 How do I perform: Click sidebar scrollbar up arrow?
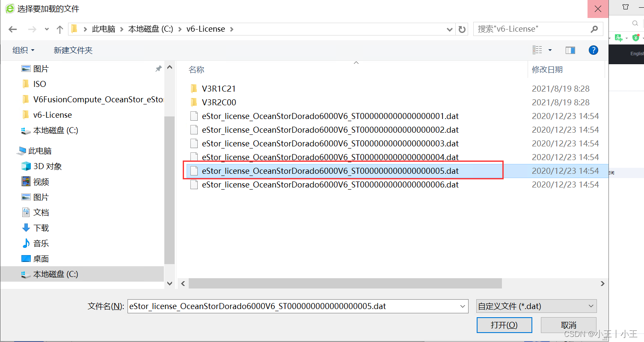tap(169, 68)
